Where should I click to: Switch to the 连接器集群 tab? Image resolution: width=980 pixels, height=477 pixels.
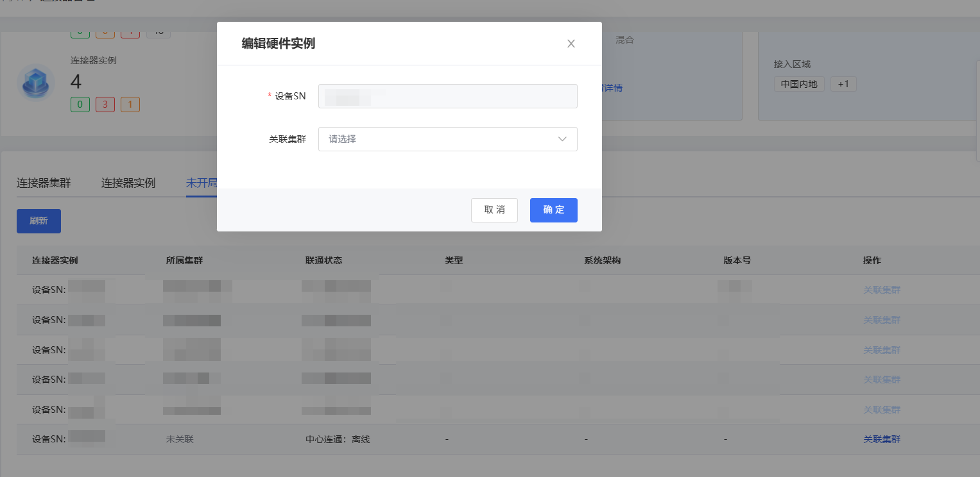pos(44,183)
